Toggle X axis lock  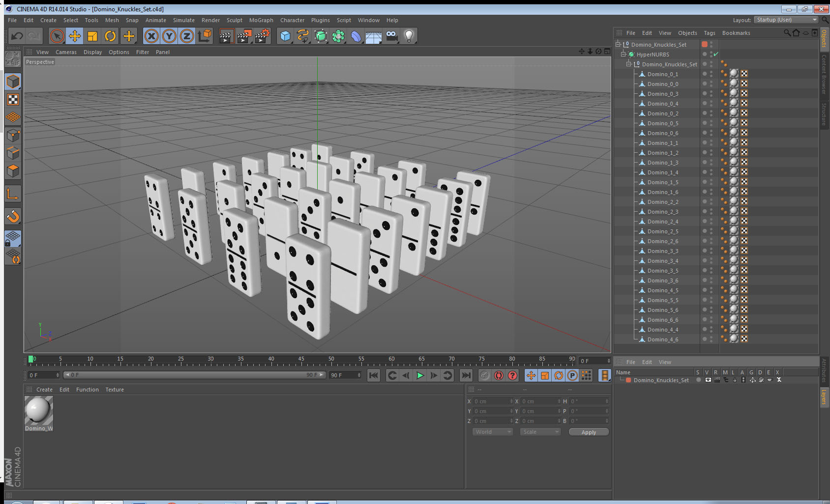click(x=151, y=36)
